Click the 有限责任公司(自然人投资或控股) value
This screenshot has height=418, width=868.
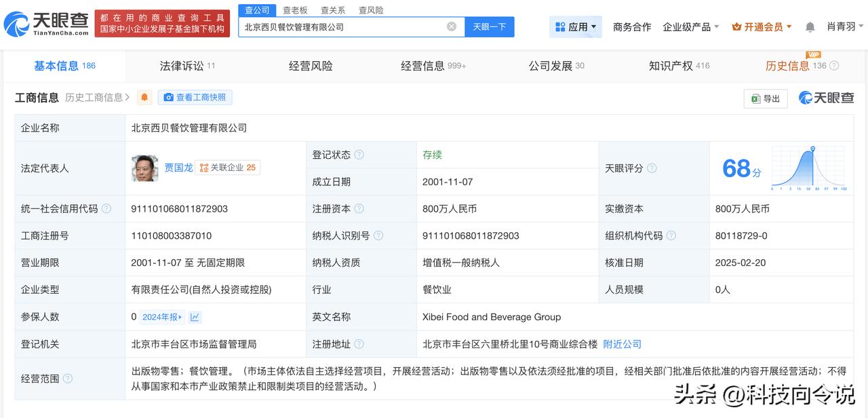tap(201, 290)
